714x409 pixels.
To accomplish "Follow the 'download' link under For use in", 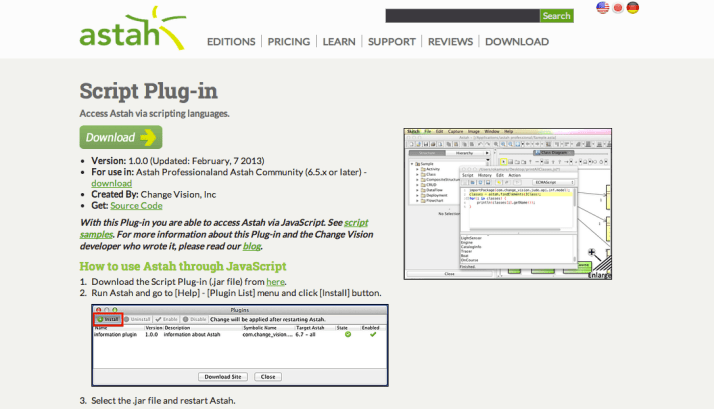I will (112, 183).
